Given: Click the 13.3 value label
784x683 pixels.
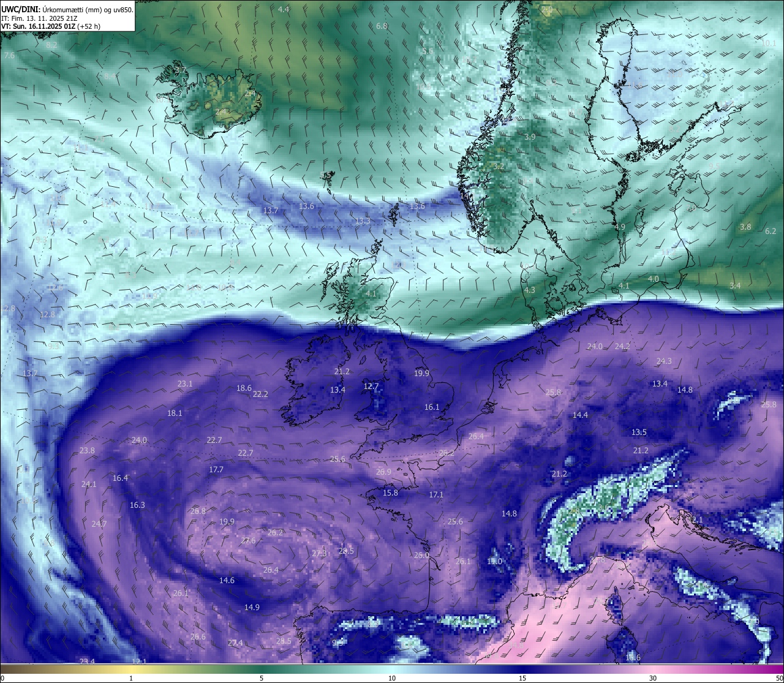Looking at the screenshot, I should (363, 221).
